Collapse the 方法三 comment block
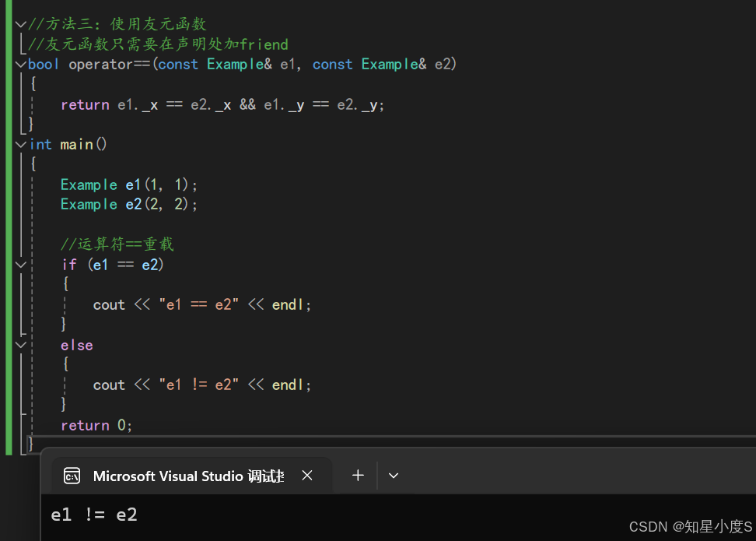 click(21, 24)
